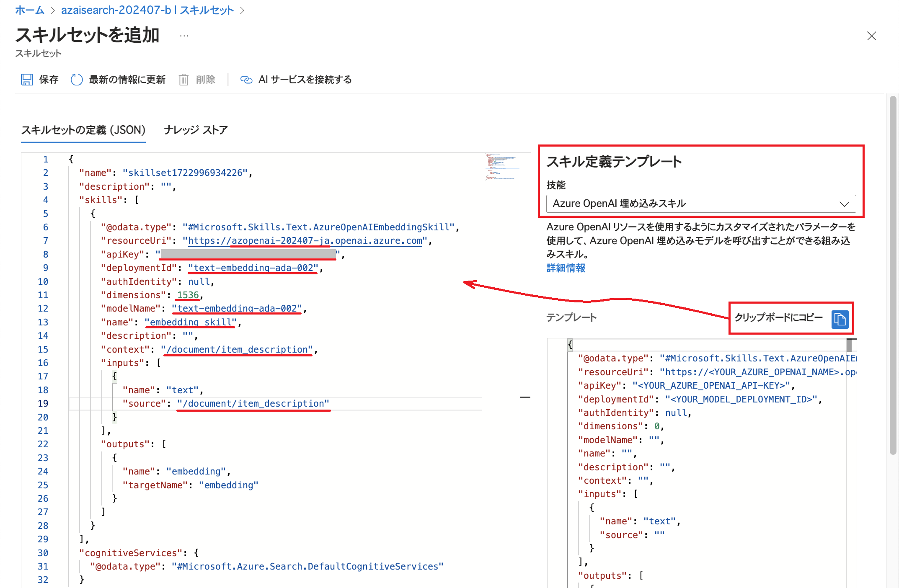Open azaisearch-202407-b スキルセット breadcrumb

pos(147,10)
